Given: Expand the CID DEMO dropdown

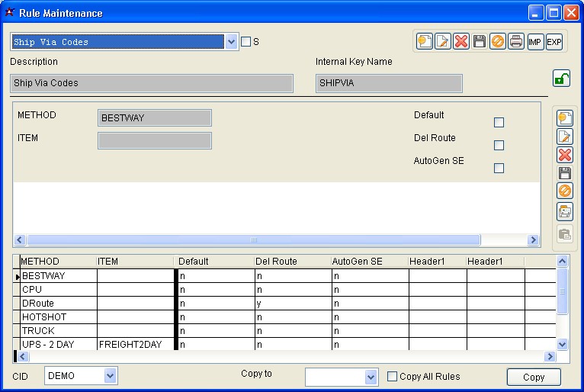Looking at the screenshot, I should [110, 376].
